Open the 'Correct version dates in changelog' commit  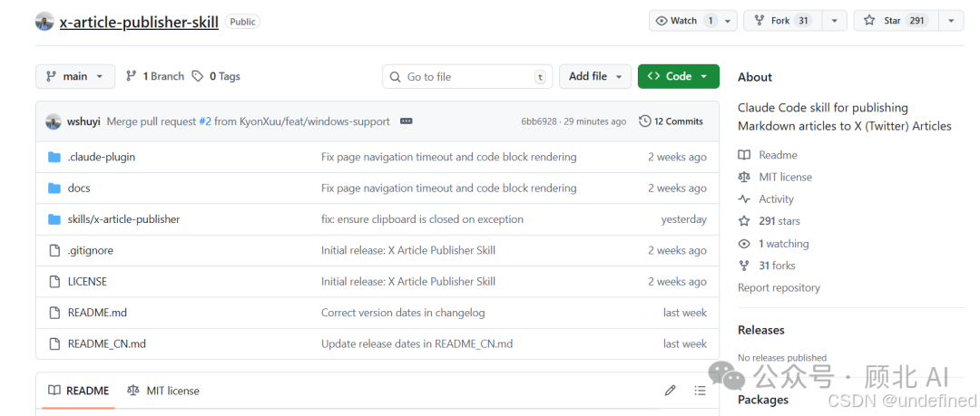pyautogui.click(x=403, y=313)
